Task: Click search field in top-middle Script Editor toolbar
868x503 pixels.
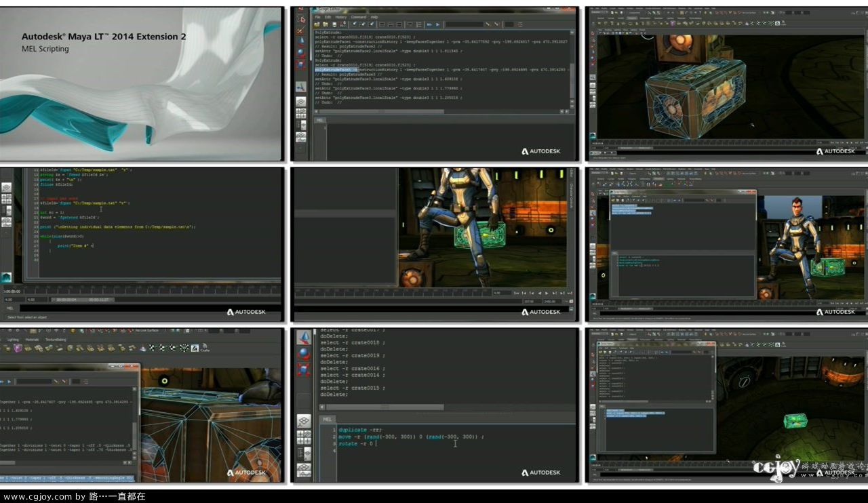Action: coord(465,24)
